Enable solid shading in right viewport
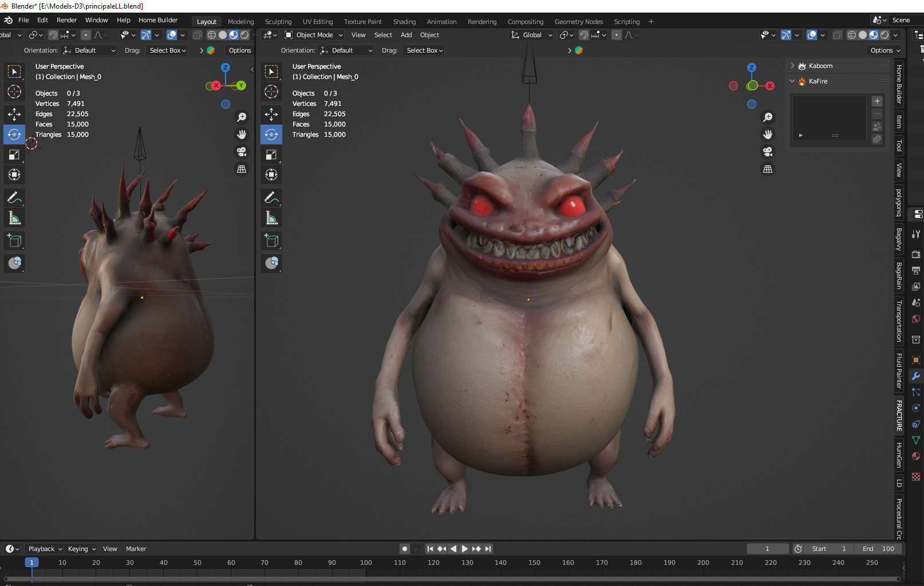This screenshot has height=586, width=924. 863,35
